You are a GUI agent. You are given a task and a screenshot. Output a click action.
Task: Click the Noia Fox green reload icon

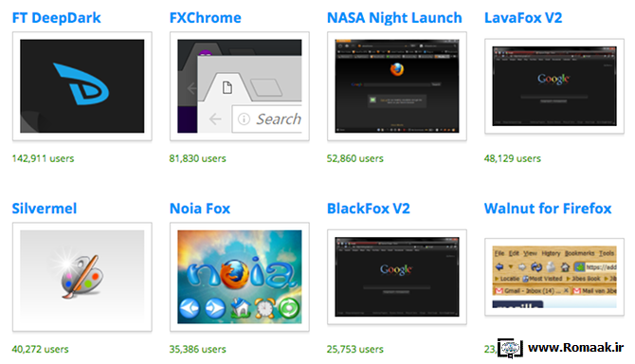pos(289,308)
